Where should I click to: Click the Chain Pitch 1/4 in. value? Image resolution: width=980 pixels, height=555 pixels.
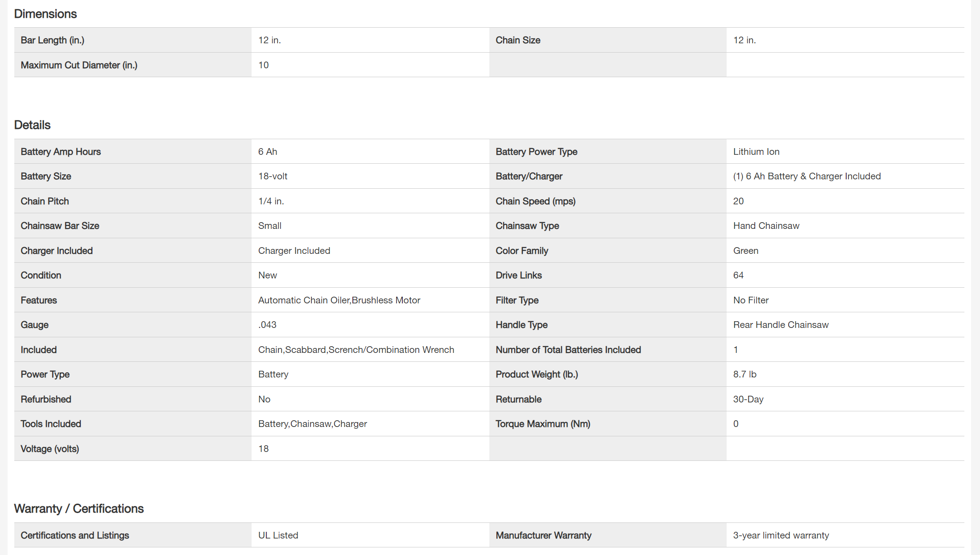(271, 201)
